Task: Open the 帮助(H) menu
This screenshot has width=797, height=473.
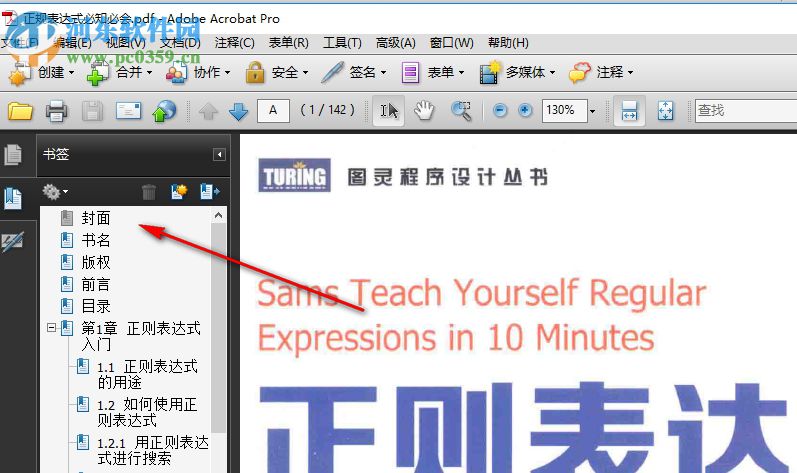Action: [x=508, y=43]
